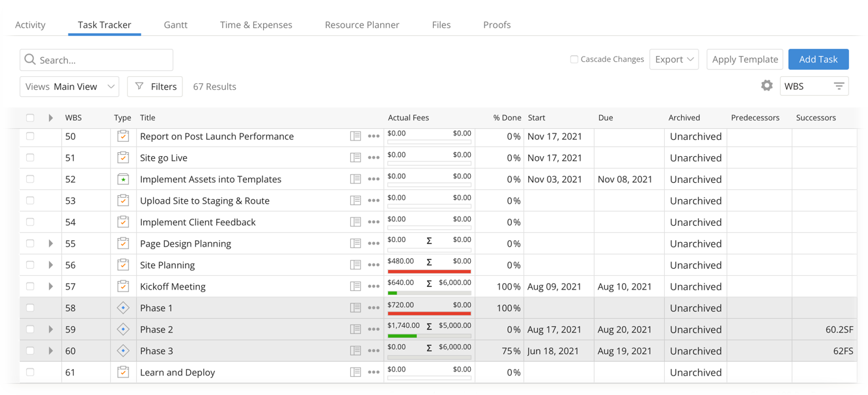The height and width of the screenshot is (395, 868).
Task: Open the Export dropdown
Action: [x=674, y=59]
